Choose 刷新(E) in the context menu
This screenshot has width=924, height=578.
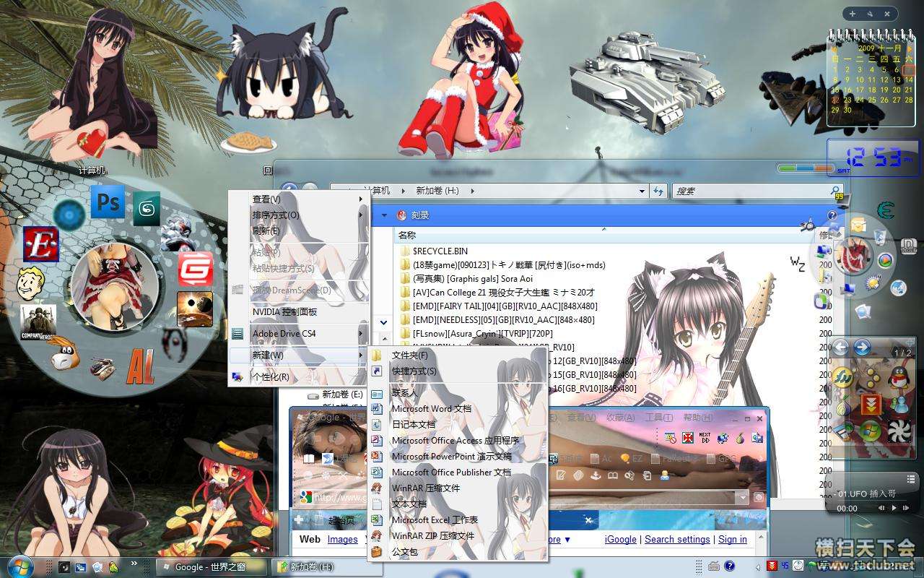tap(298, 230)
